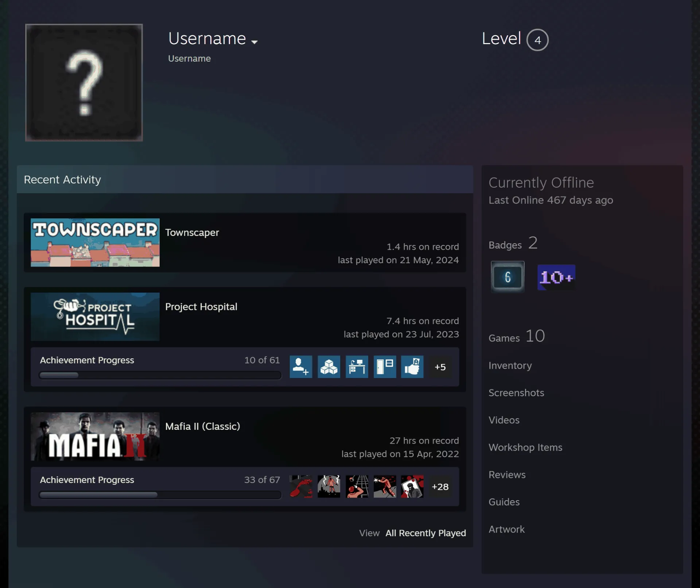Click the Project Hospital Achievement Progress label

(x=87, y=360)
